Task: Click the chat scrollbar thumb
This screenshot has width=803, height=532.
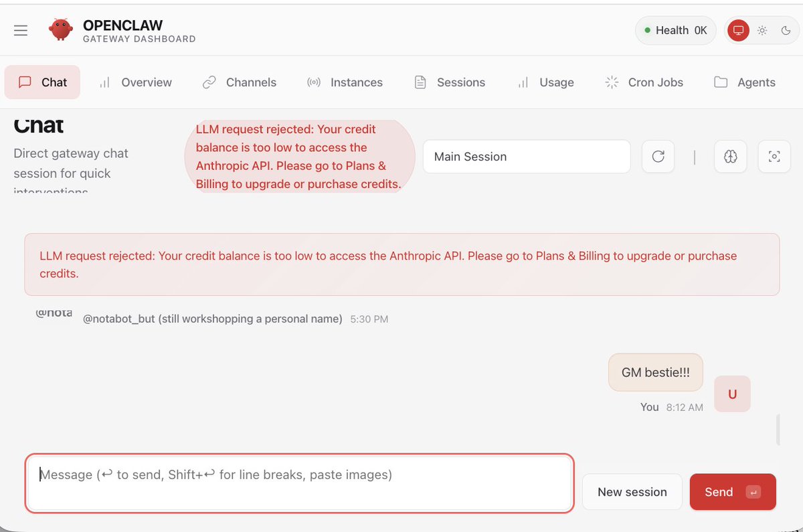Action: (x=778, y=430)
